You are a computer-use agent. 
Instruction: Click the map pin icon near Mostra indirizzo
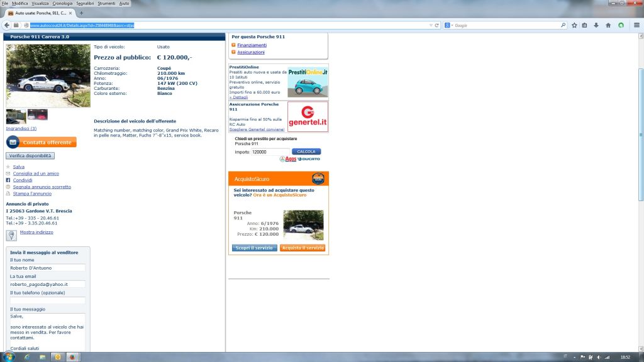pos(11,235)
